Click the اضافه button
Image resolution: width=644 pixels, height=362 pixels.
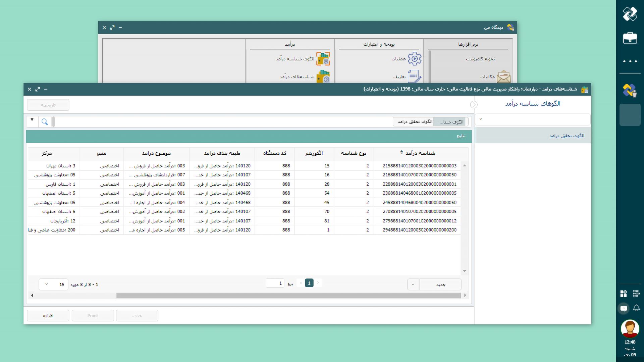point(48,316)
